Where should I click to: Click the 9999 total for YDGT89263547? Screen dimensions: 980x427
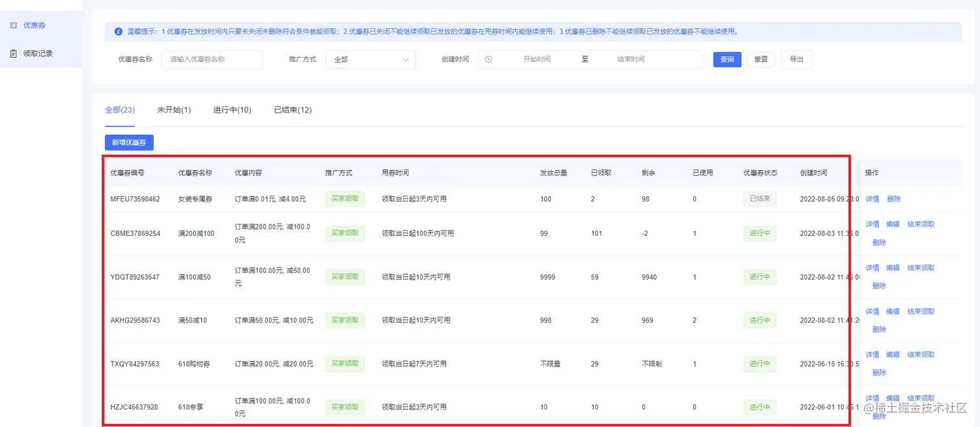click(548, 277)
